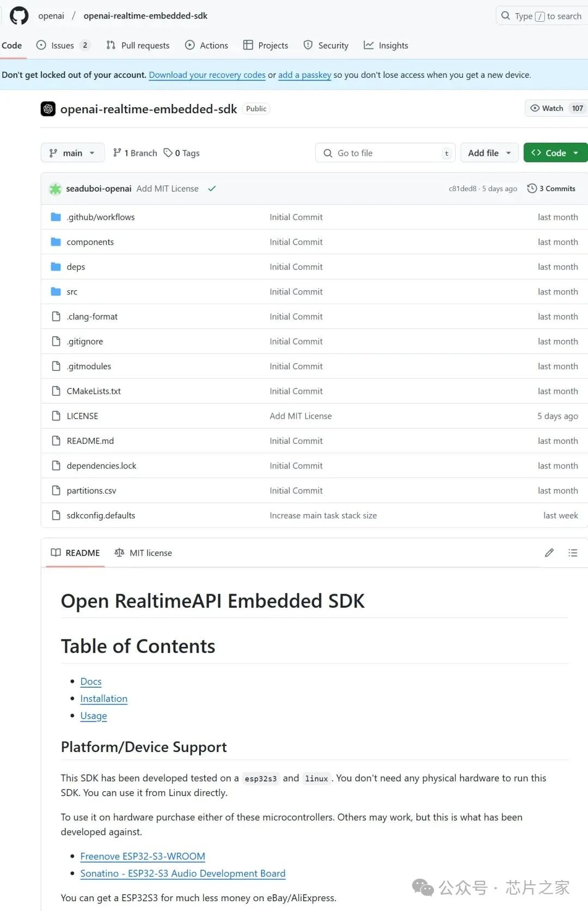Open the Pull requests tab
588x911 pixels.
138,46
